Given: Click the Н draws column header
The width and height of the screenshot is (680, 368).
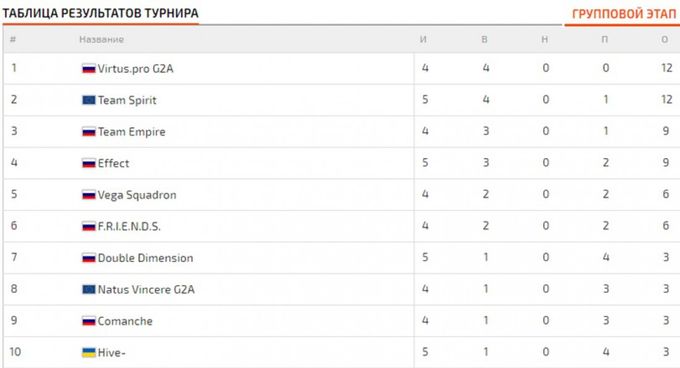Looking at the screenshot, I should [x=545, y=39].
